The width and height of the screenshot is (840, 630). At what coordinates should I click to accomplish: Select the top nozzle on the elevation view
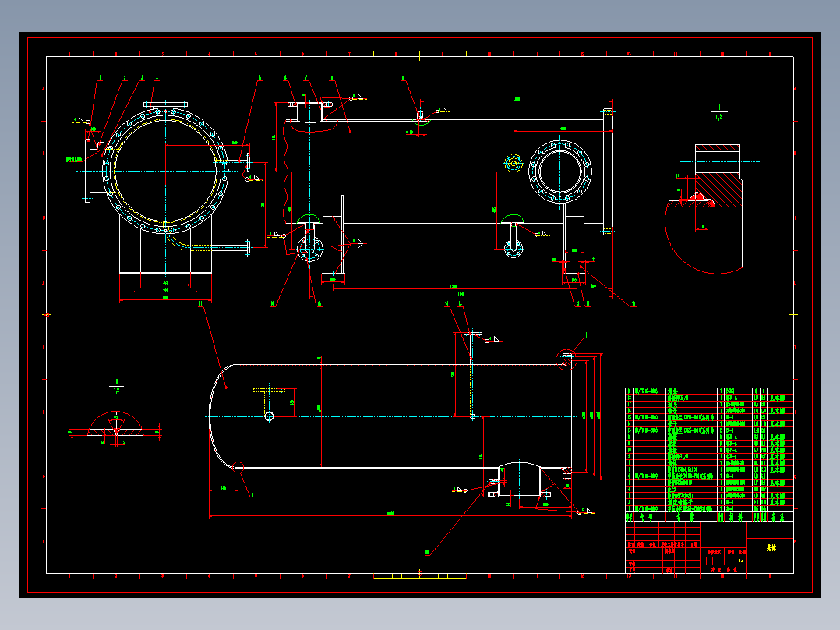[309, 111]
